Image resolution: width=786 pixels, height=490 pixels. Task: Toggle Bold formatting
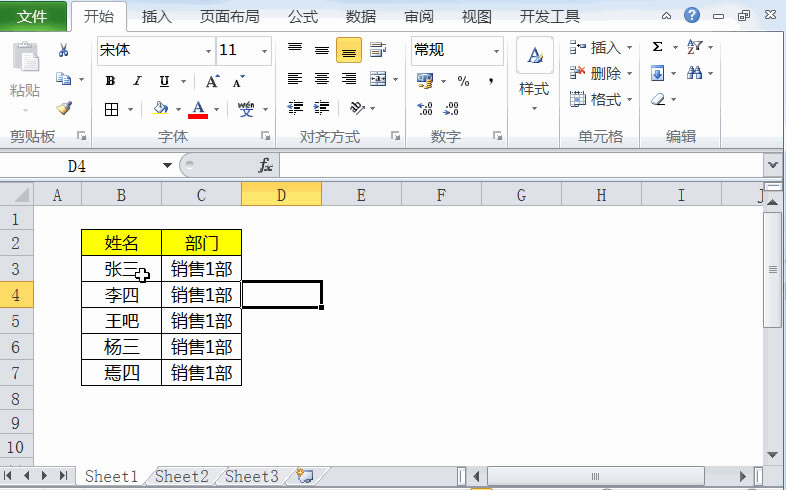coord(110,81)
